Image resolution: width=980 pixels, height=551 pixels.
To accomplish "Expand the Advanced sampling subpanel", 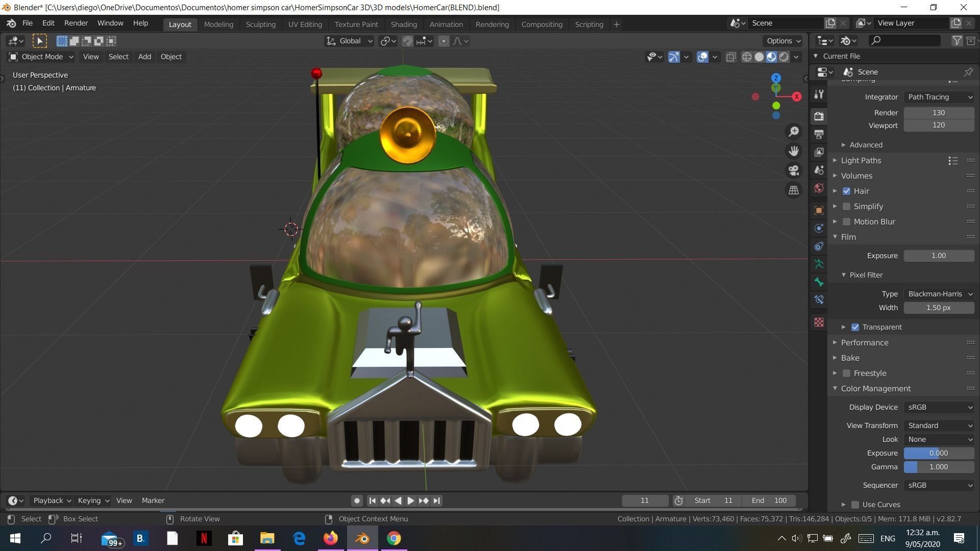I will point(865,145).
